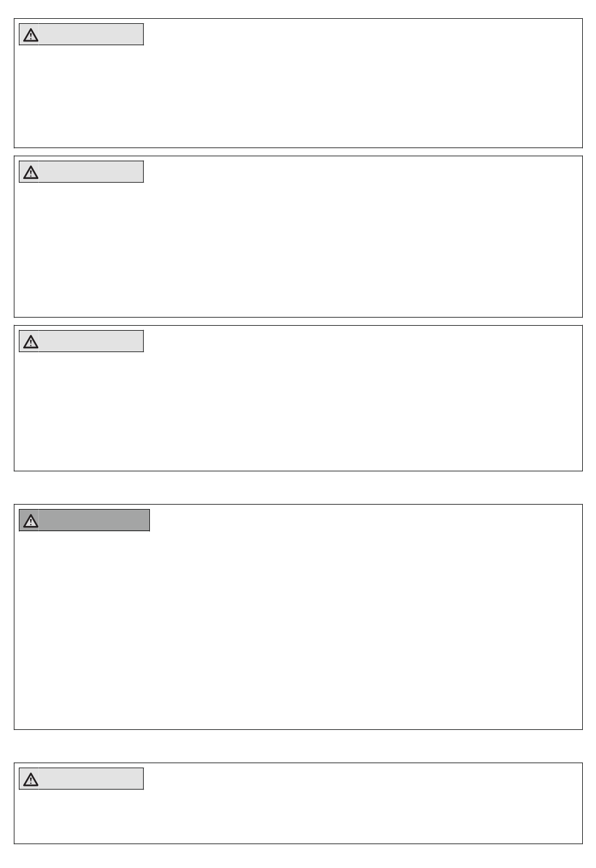Select the dark gray label bar
Screen dimensions: 596x868
coord(94,520)
